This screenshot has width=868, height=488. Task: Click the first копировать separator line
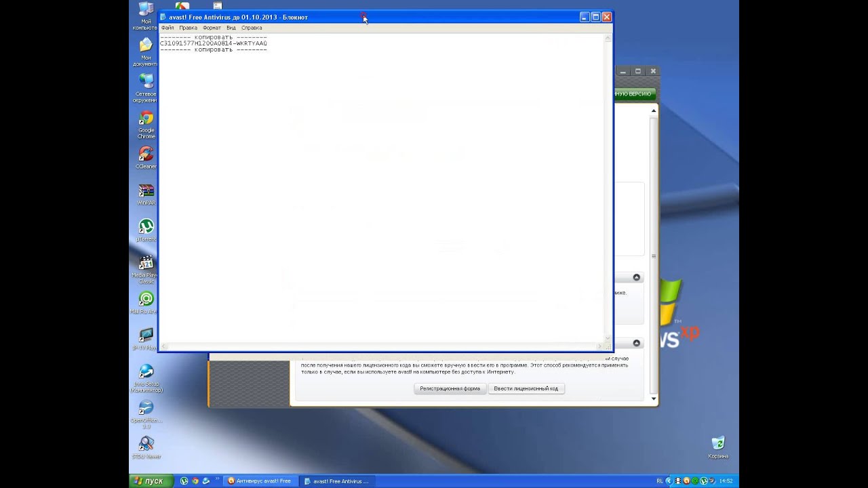[214, 37]
